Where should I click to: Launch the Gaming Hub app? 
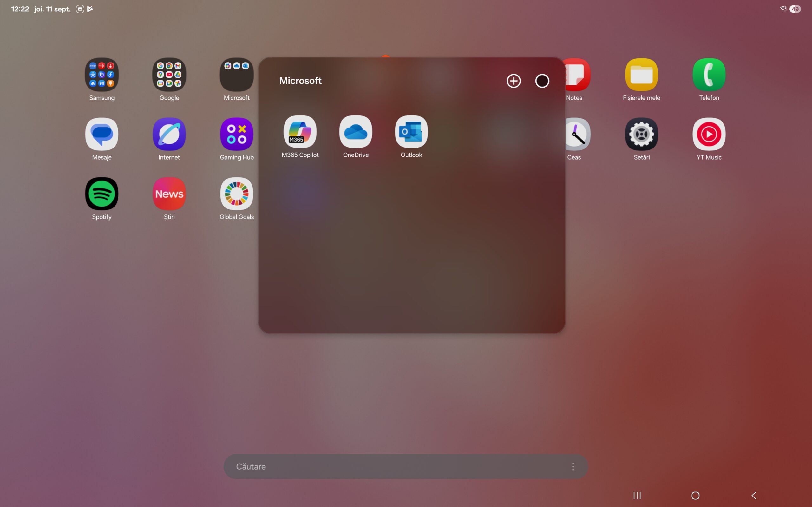click(x=236, y=134)
